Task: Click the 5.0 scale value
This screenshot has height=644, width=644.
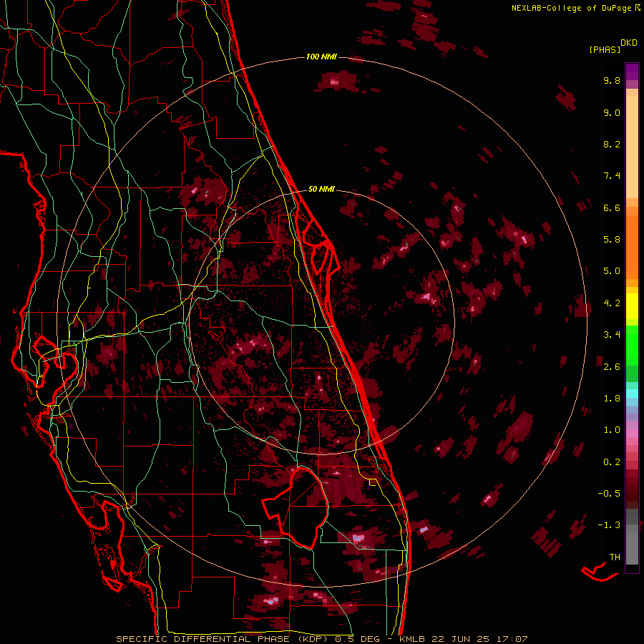Action: coord(612,271)
